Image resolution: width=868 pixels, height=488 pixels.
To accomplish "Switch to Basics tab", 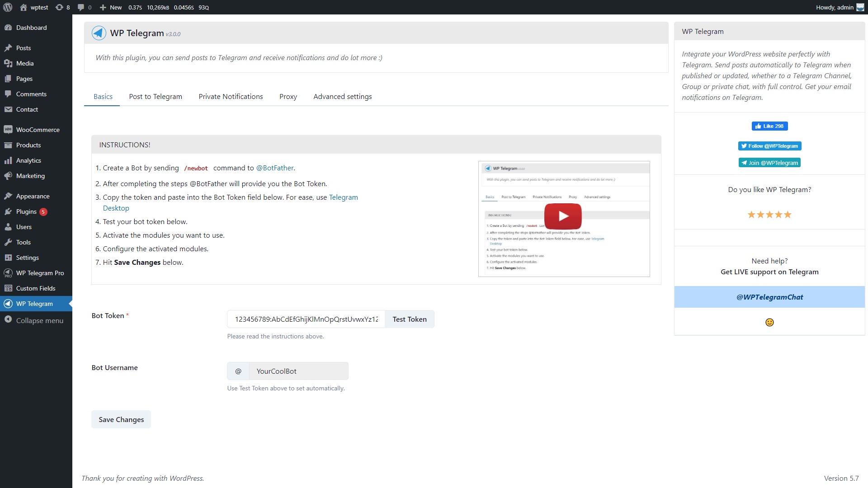I will [x=103, y=96].
